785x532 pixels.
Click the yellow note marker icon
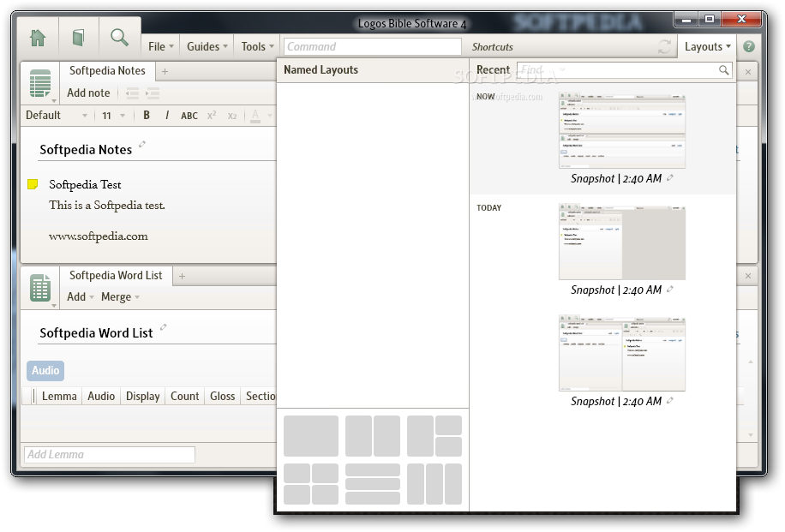(x=33, y=184)
